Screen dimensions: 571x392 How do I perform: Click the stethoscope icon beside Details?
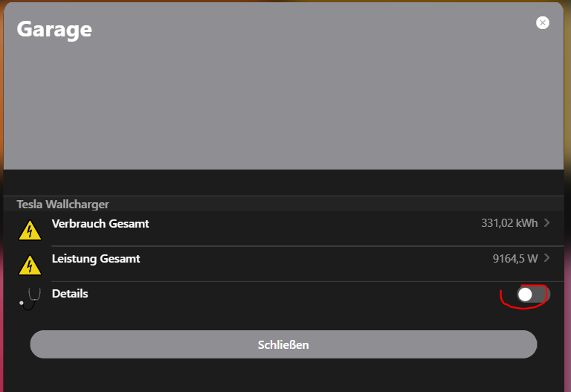(x=30, y=298)
